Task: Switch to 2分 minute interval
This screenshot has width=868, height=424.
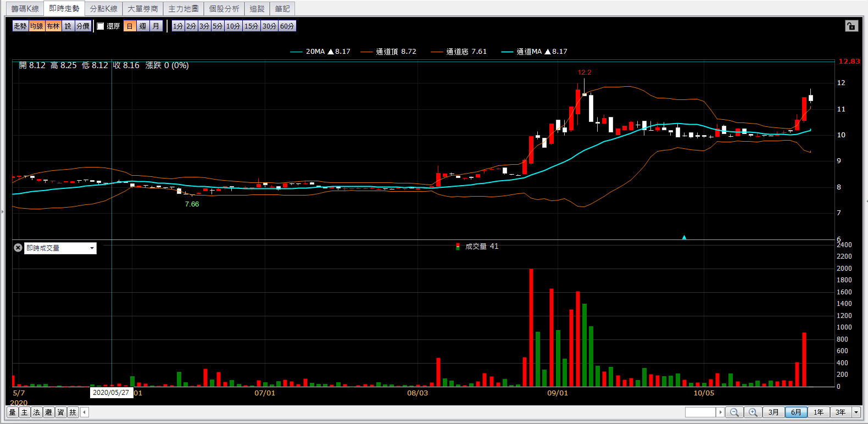Action: point(191,26)
